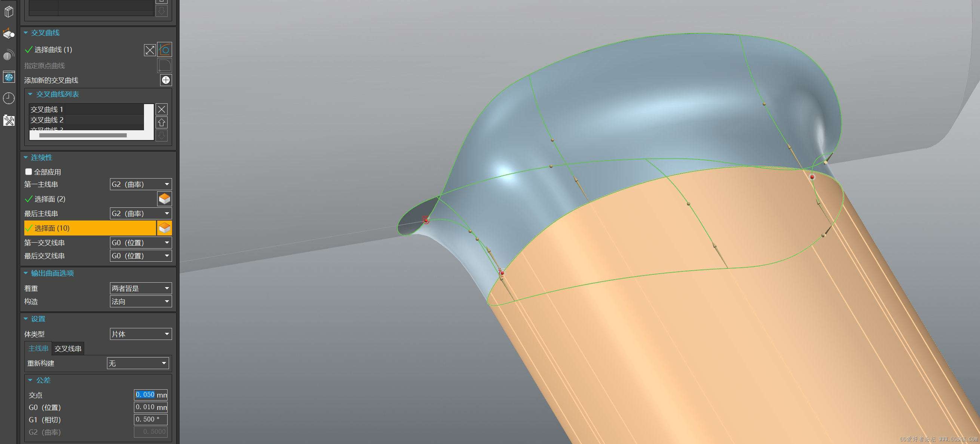
Task: Click add new cross curve plus icon
Action: pyautogui.click(x=166, y=80)
